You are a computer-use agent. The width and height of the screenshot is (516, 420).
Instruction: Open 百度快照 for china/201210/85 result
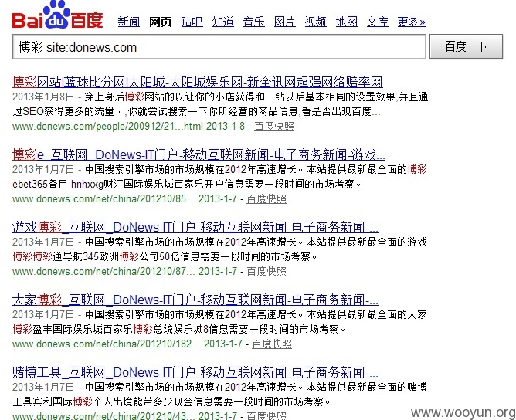click(266, 199)
